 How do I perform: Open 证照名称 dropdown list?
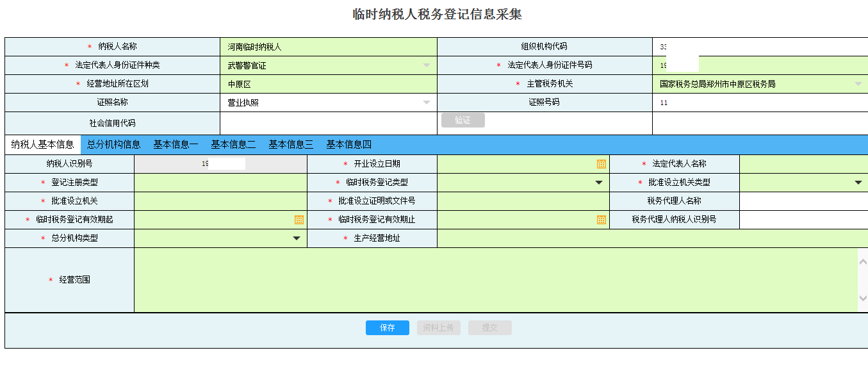coord(427,103)
